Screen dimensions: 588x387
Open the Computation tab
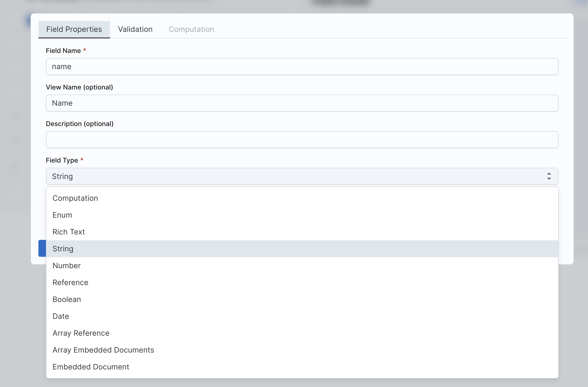pos(191,29)
